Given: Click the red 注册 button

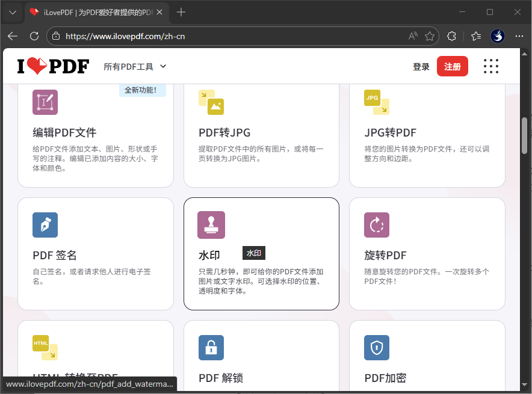Looking at the screenshot, I should click(453, 66).
